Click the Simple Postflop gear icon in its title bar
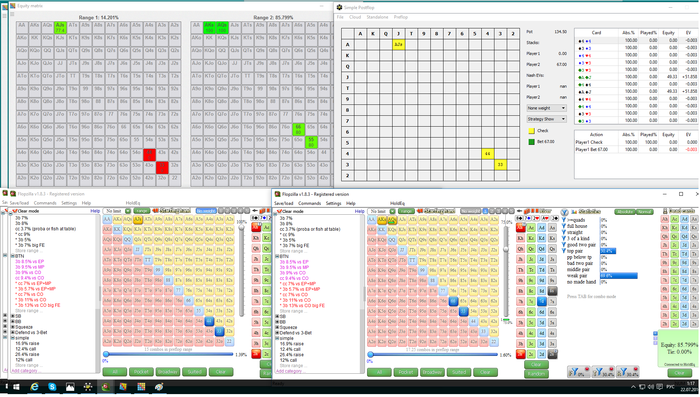The height and width of the screenshot is (397, 700). [x=339, y=7]
